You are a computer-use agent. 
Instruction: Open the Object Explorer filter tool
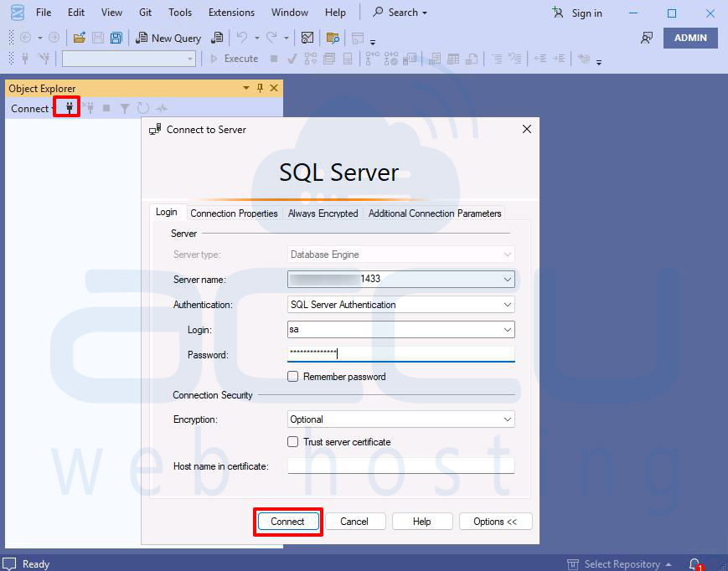[x=126, y=107]
